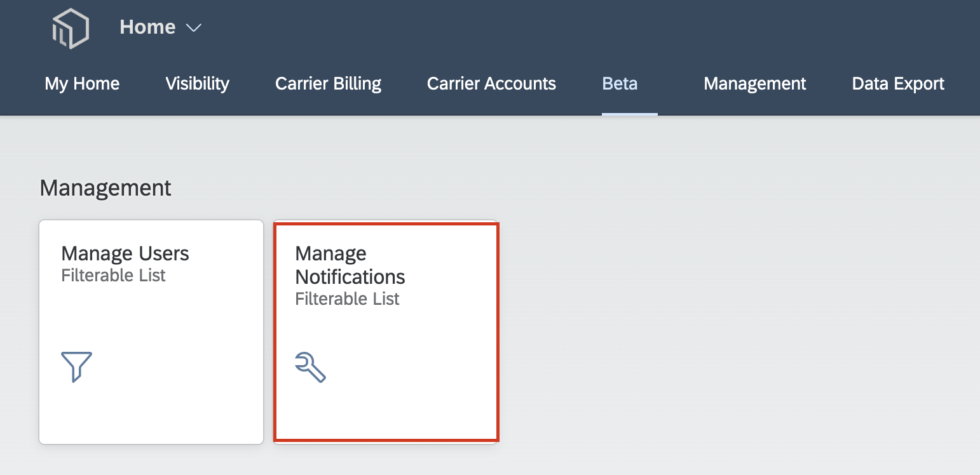Open the Manage Users tile title
980x475 pixels.
pos(125,253)
